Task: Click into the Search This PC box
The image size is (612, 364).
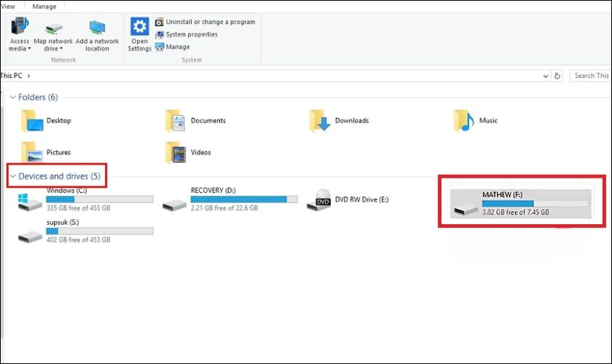Action: tap(591, 76)
